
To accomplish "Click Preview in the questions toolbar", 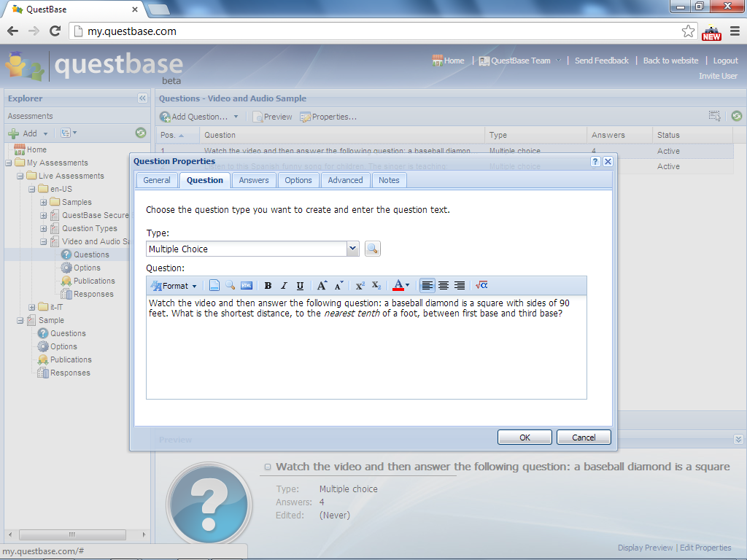I will point(273,117).
